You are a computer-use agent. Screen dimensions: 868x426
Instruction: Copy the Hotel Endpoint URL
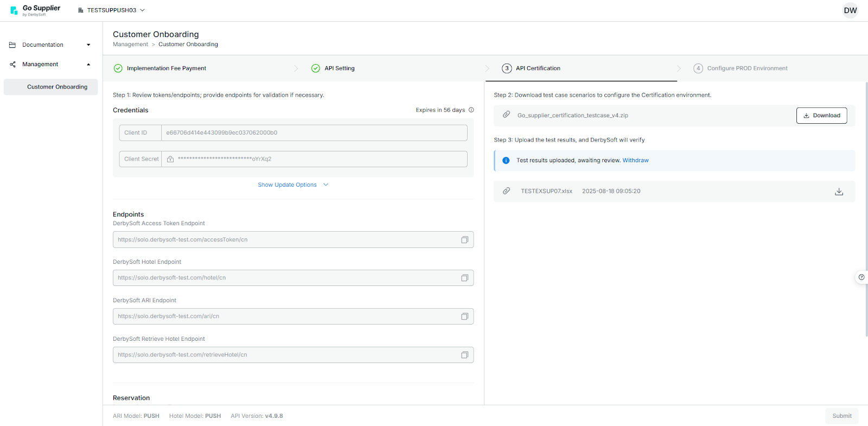tap(464, 278)
